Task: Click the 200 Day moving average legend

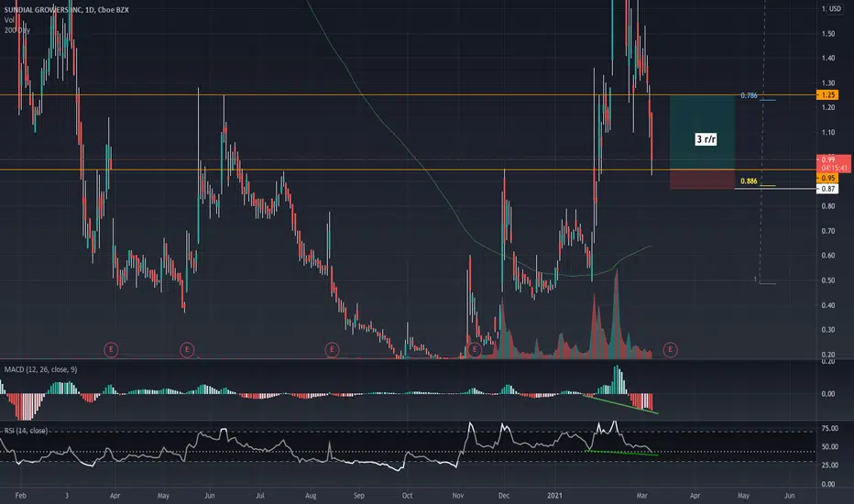Action: [x=16, y=30]
